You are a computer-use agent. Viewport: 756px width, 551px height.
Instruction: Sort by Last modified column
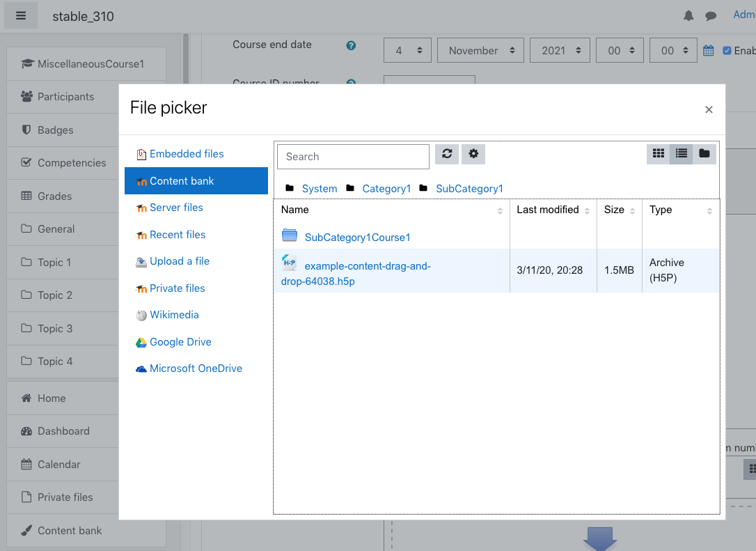click(553, 210)
